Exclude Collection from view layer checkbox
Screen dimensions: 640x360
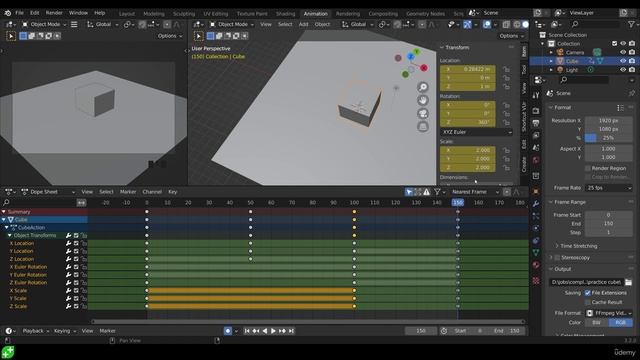click(614, 43)
